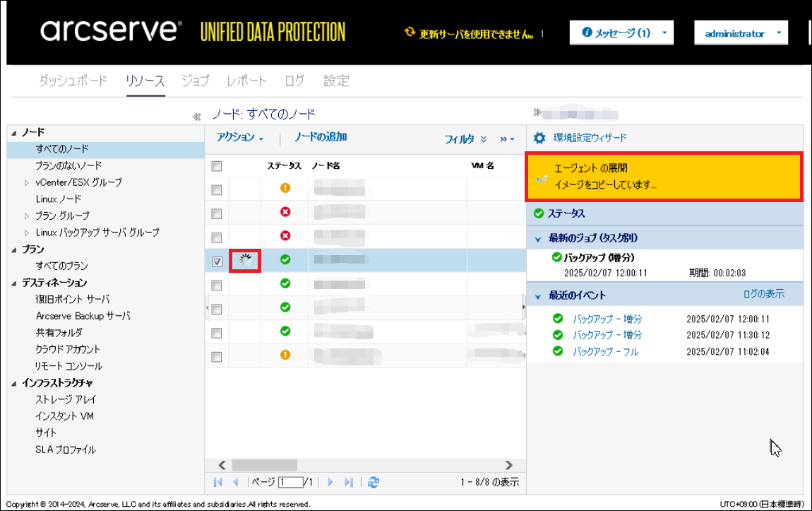
Task: Click the agent deployment icon in yellow banner
Action: coord(542,179)
